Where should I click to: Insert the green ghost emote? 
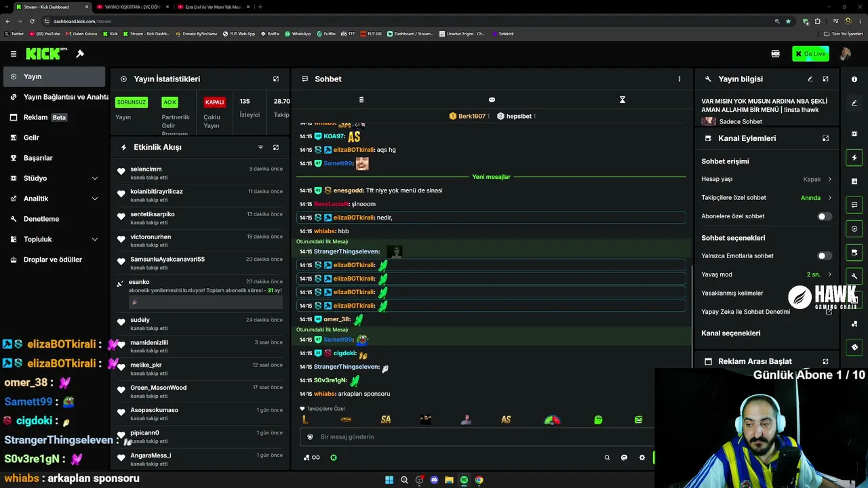(598, 420)
